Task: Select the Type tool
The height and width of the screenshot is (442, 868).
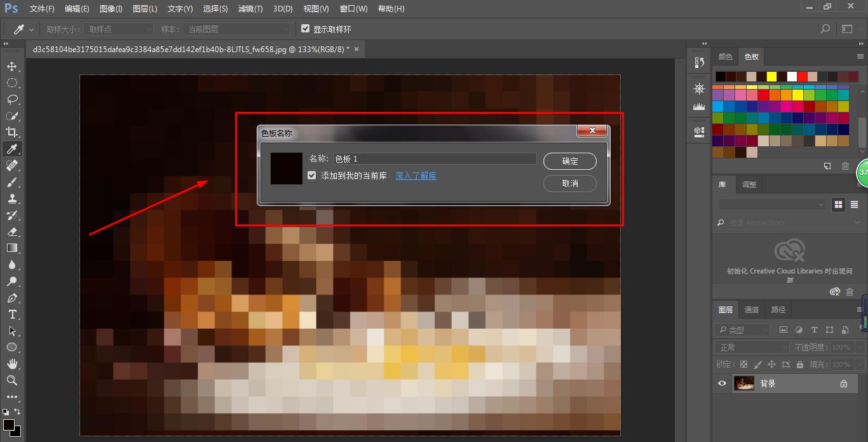Action: 11,314
